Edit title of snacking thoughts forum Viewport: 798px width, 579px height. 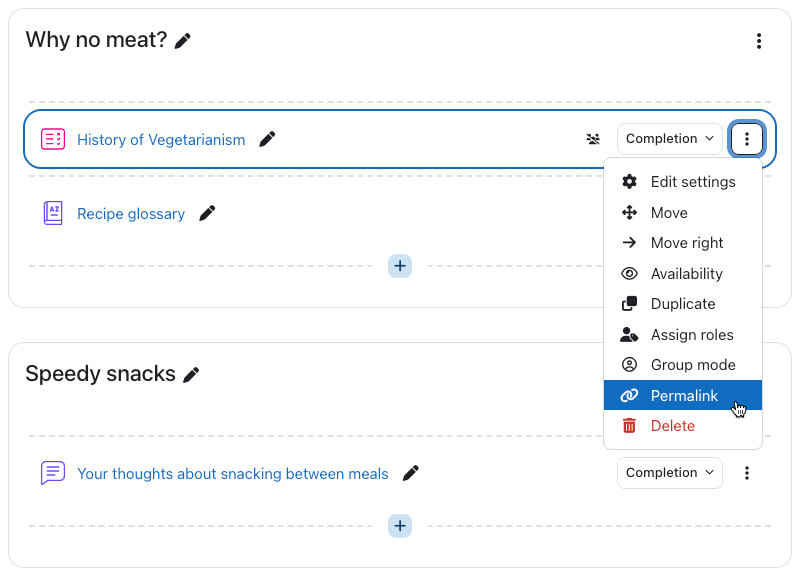(x=410, y=473)
